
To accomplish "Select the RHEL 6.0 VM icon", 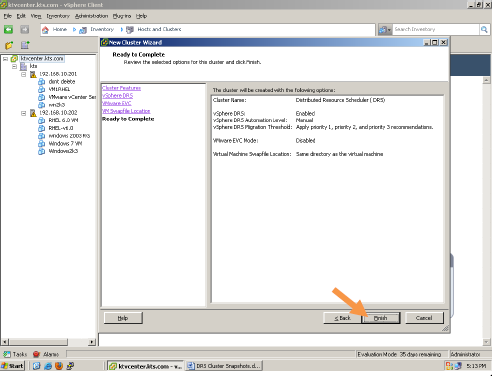I will pos(41,121).
